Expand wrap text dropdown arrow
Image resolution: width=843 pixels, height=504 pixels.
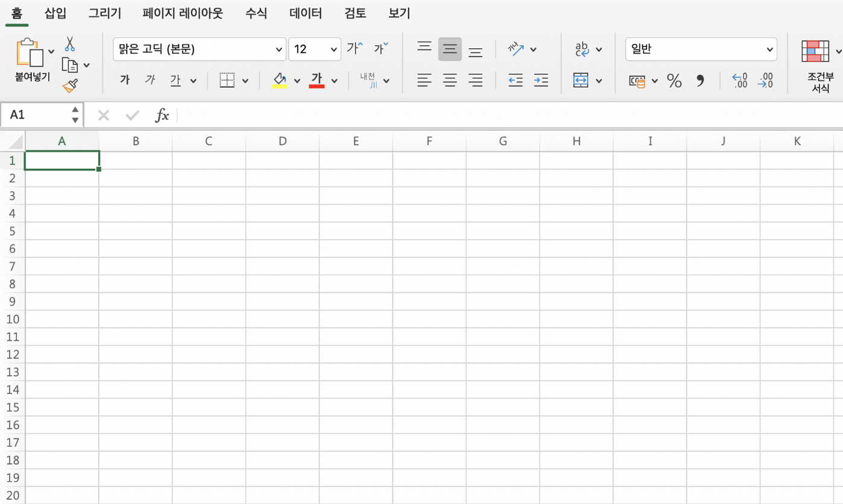click(599, 49)
